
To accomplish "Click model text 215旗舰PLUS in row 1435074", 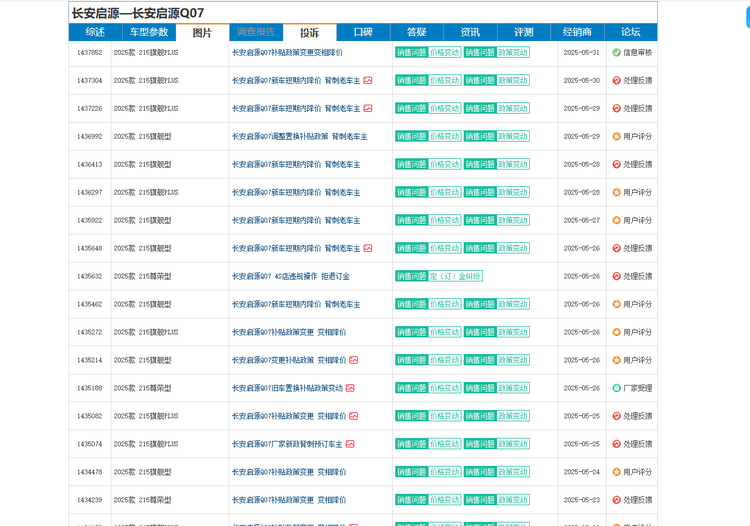I will [158, 444].
